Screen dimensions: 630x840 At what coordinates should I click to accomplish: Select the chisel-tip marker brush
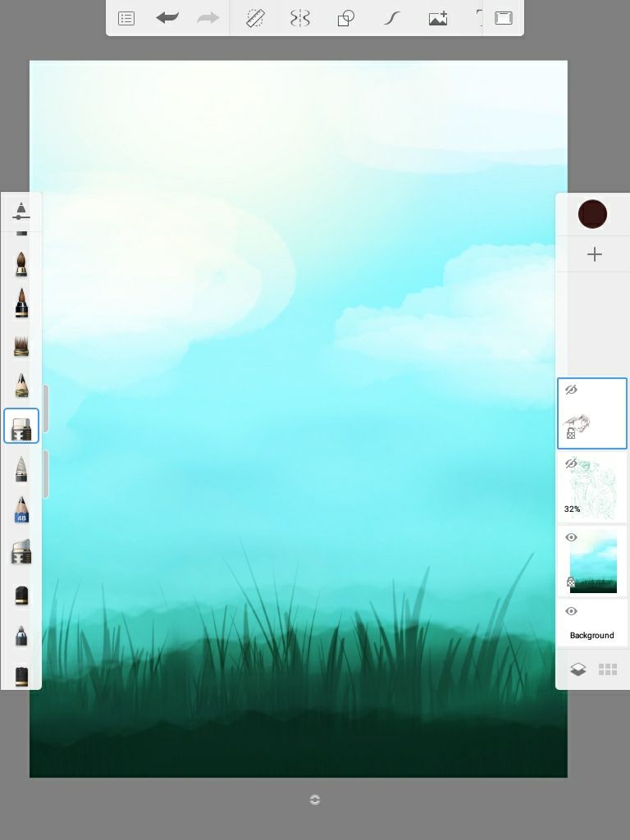click(21, 552)
